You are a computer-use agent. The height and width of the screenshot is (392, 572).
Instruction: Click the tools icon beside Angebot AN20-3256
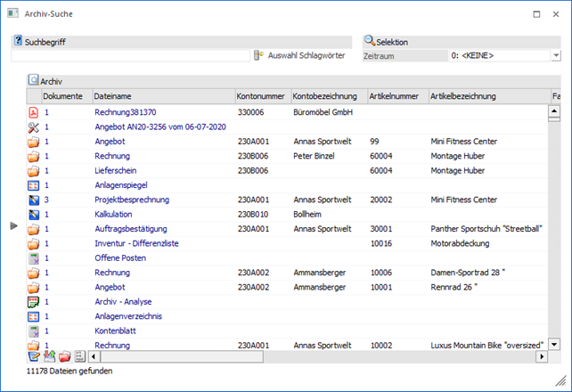point(33,127)
